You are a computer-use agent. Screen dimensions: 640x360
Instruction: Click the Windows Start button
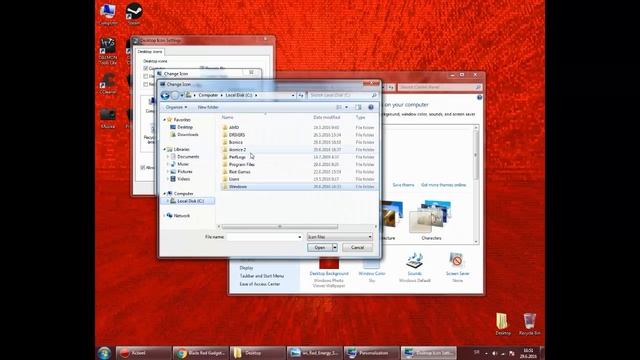[x=104, y=353]
